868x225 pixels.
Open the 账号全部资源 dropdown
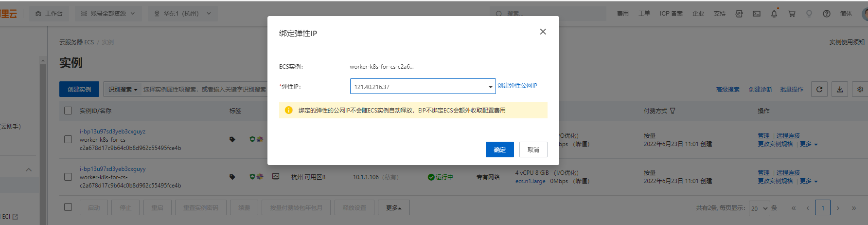[x=107, y=14]
